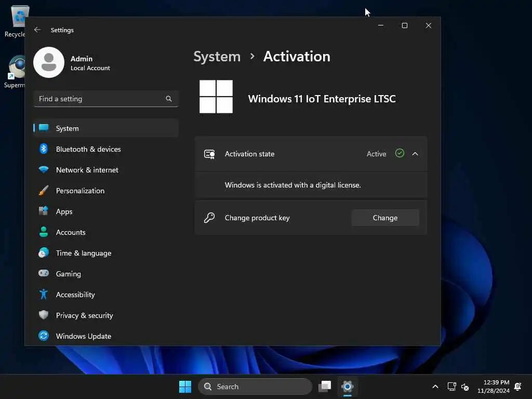
Task: Click the Privacy & security shield icon
Action: point(44,315)
